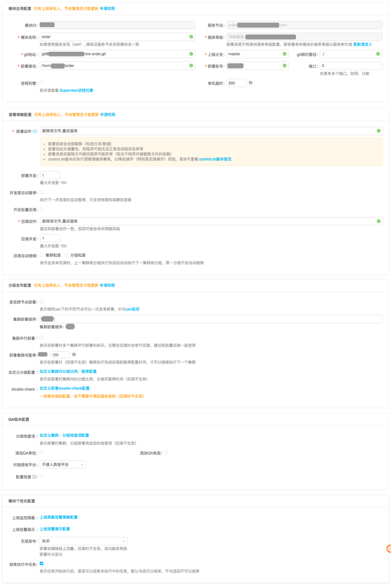Click the green check icon in git地址 field
Screen dimensions: 392x585
pos(191,54)
